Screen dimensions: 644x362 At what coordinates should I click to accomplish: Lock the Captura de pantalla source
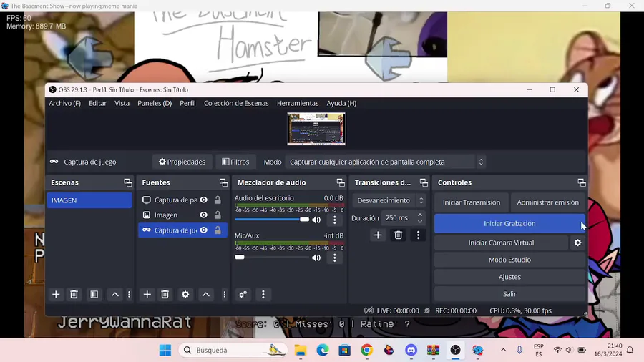coord(218,200)
